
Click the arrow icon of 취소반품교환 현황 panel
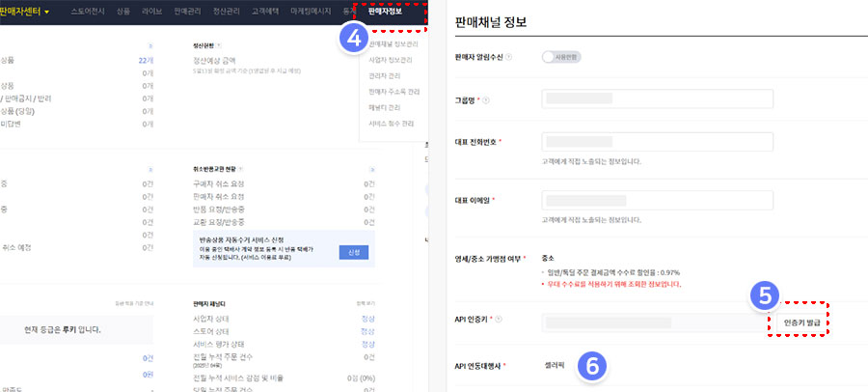point(371,169)
